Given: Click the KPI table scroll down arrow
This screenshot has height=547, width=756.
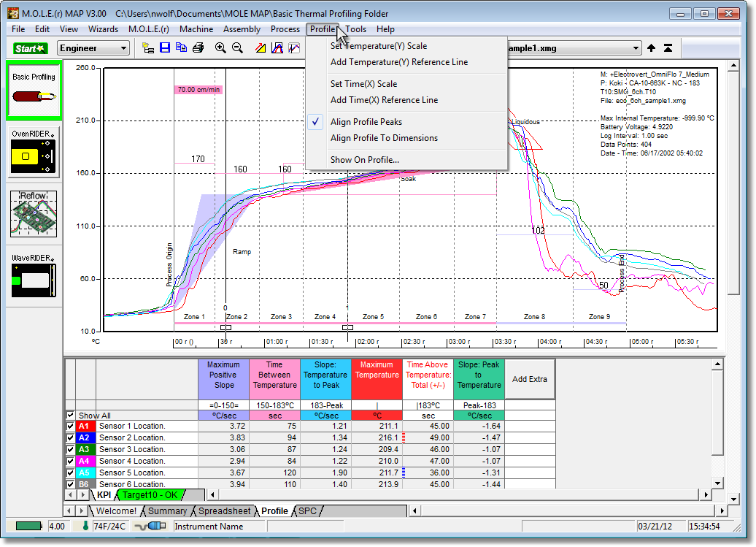Looking at the screenshot, I should point(717,483).
